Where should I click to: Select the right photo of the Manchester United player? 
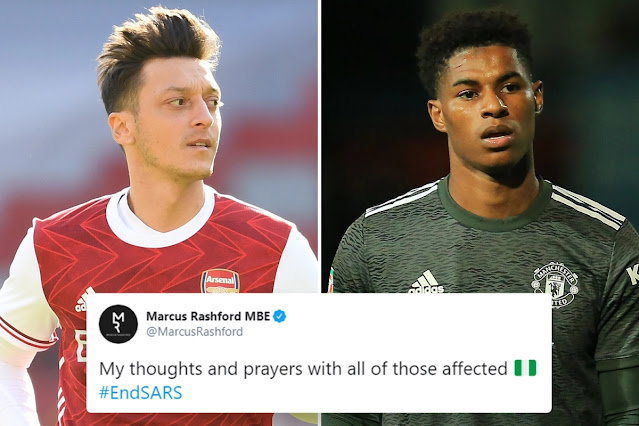480,147
